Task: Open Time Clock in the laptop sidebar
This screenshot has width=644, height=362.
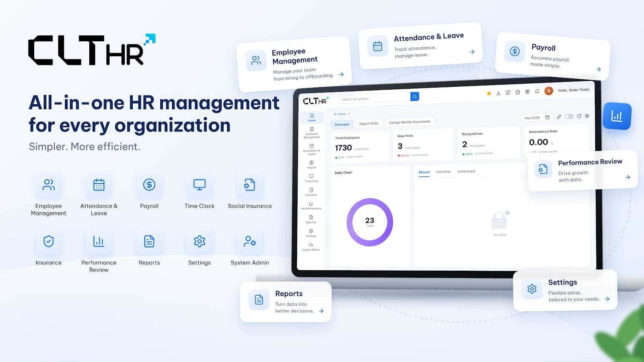Action: (x=311, y=178)
